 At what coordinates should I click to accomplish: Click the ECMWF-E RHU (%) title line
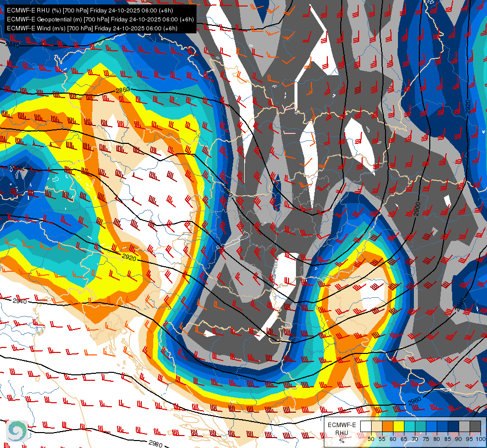tap(90, 10)
